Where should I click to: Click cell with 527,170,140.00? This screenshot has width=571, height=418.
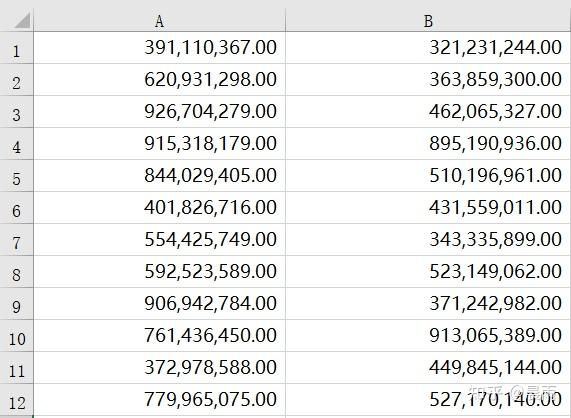pos(429,400)
